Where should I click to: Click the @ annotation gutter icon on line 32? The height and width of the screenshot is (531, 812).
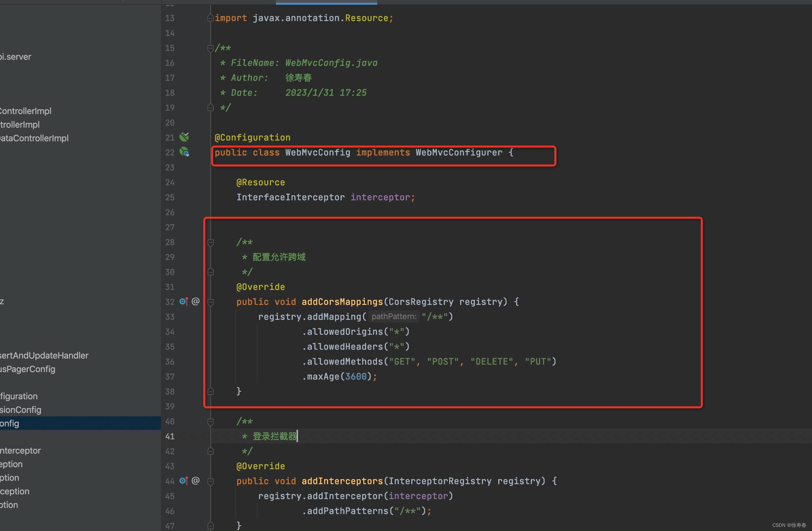click(195, 301)
